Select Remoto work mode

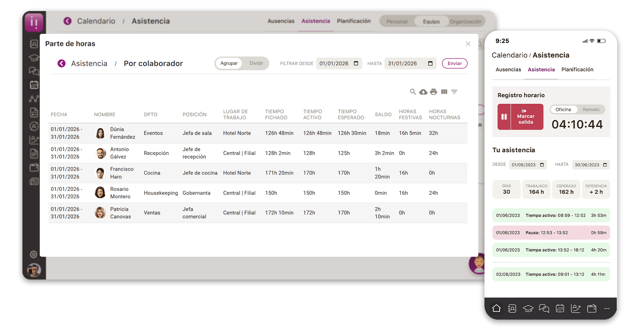click(x=591, y=110)
